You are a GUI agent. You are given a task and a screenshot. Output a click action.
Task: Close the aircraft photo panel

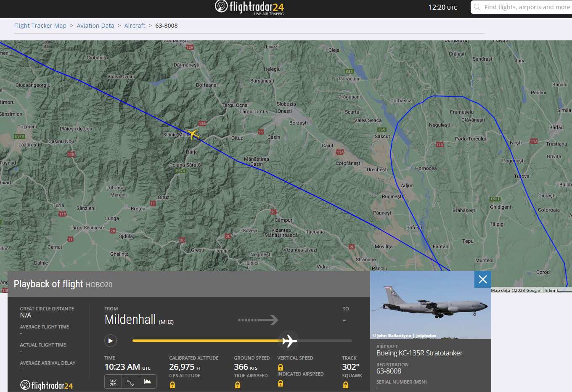click(x=483, y=279)
